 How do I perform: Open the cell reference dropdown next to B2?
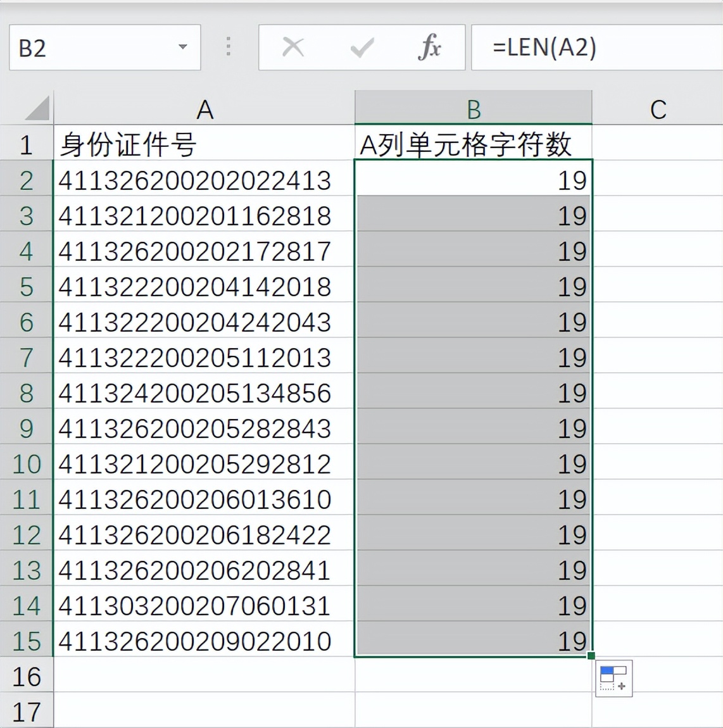coord(183,47)
